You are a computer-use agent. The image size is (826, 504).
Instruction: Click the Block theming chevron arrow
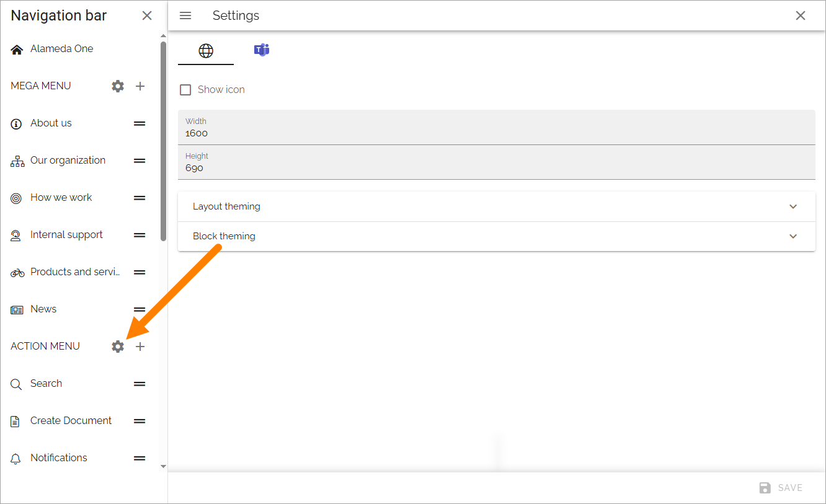click(793, 236)
